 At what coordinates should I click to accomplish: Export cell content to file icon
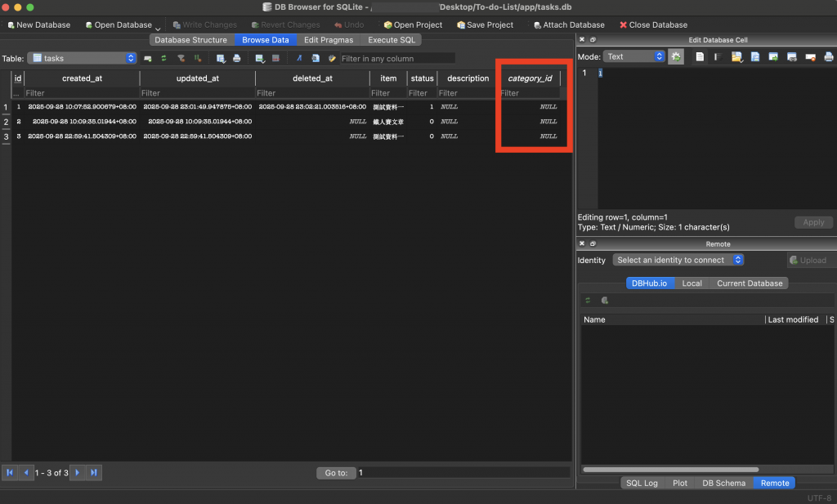pyautogui.click(x=754, y=56)
